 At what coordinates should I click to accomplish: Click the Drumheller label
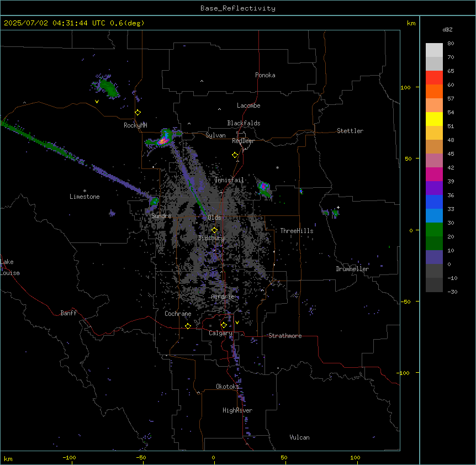point(352,269)
